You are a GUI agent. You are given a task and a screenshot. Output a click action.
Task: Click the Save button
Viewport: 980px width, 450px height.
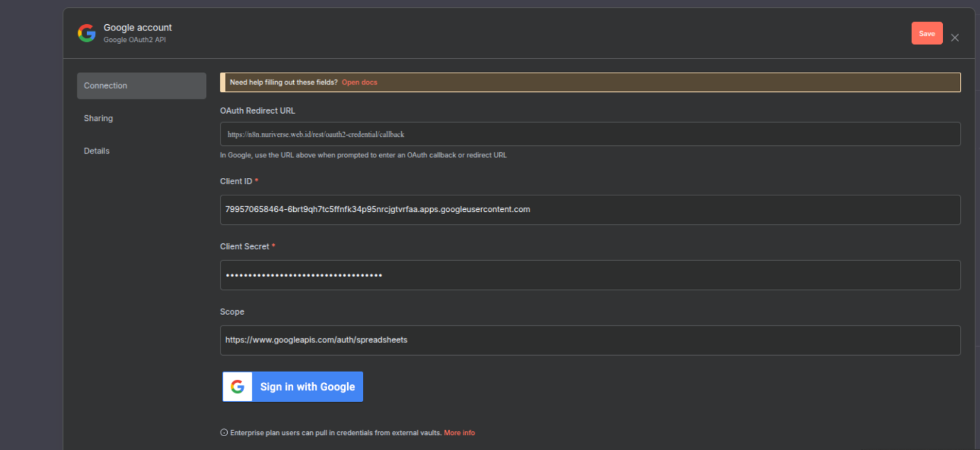(x=927, y=33)
